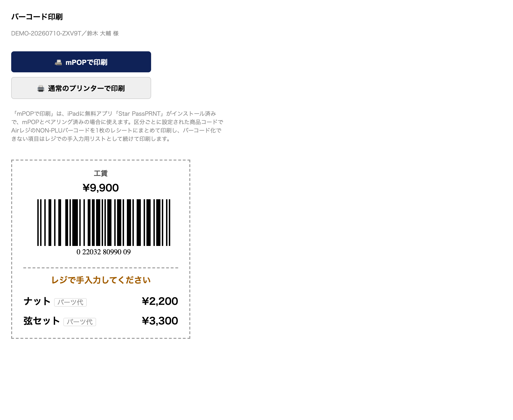Click the 弦セット item name
This screenshot has width=513, height=420.
coord(42,321)
